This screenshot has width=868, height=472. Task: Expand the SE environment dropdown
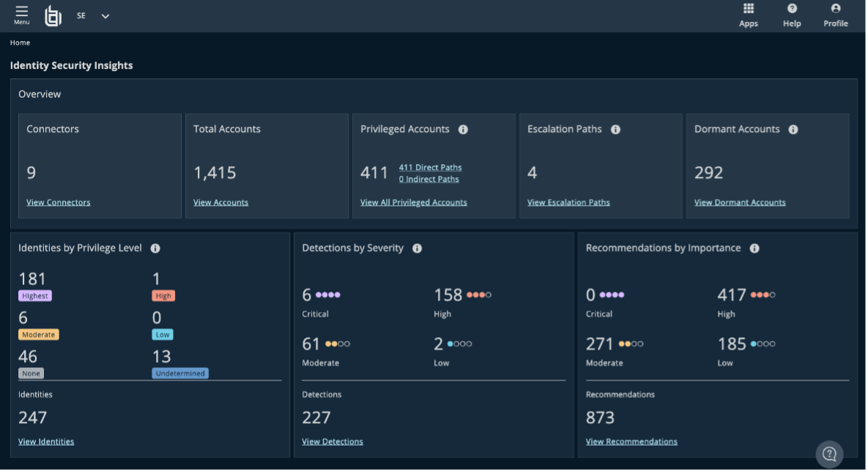click(x=105, y=15)
